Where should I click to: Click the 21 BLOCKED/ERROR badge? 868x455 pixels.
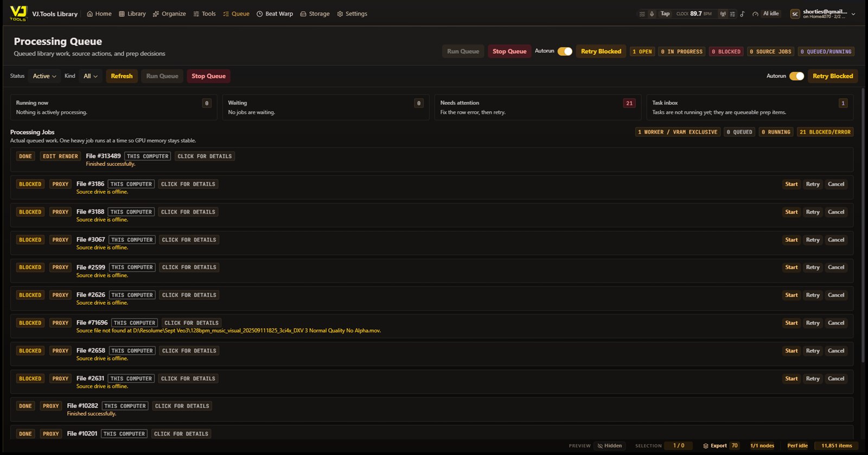pos(825,132)
